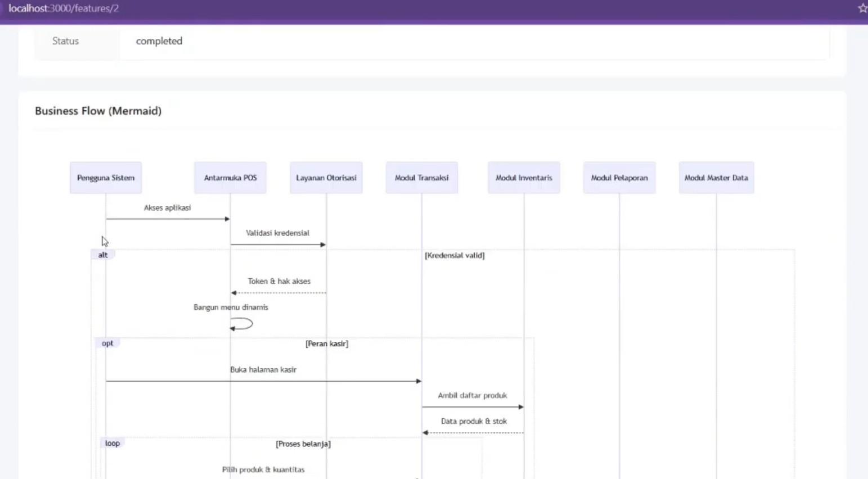Select the "Pilih produk & kuantitas" message label
This screenshot has width=868, height=479.
(x=263, y=469)
